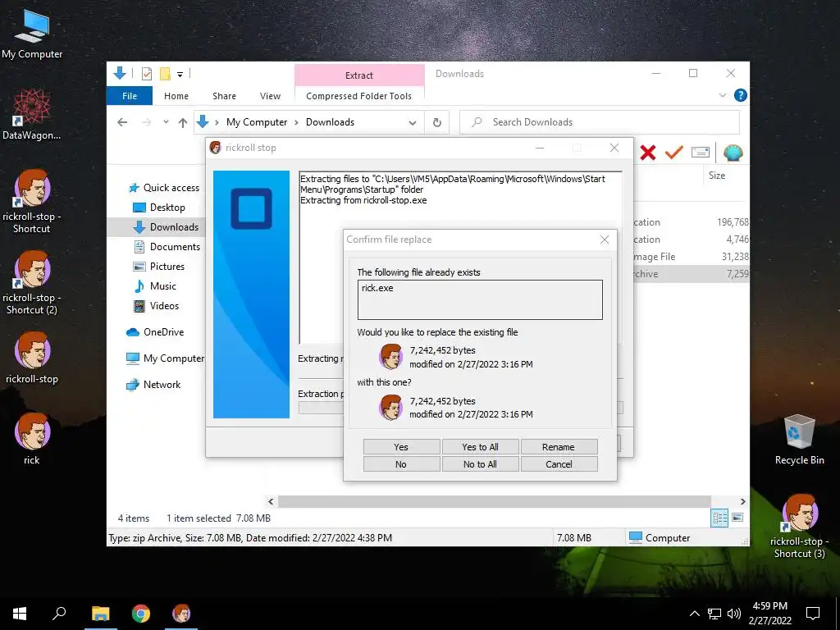Open Explorer help question mark

coord(741,95)
